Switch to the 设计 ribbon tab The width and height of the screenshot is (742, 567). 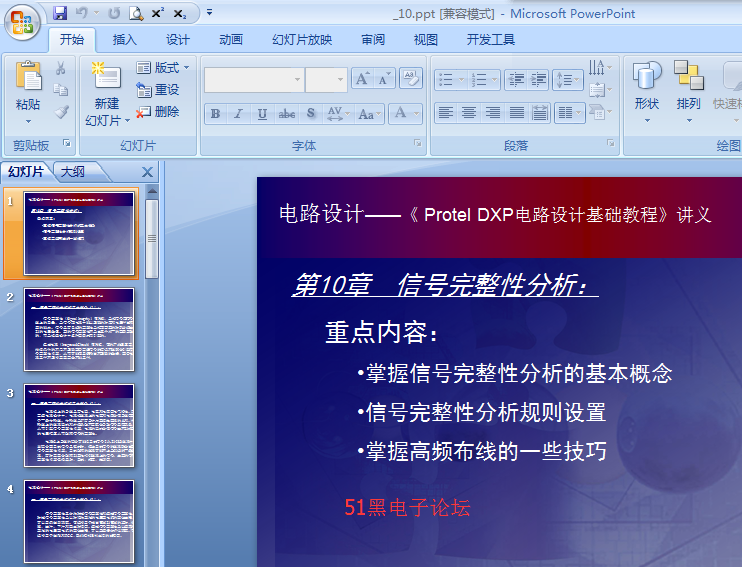(x=177, y=40)
